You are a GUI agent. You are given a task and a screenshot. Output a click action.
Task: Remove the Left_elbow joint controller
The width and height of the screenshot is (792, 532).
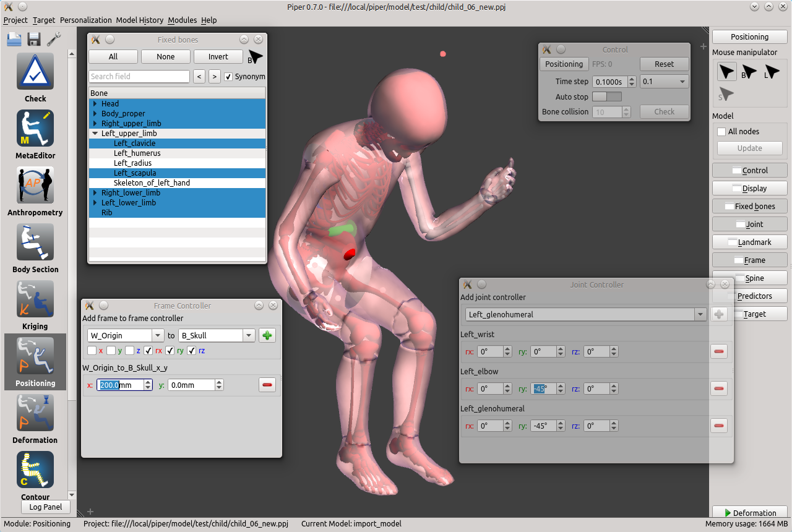click(x=719, y=389)
